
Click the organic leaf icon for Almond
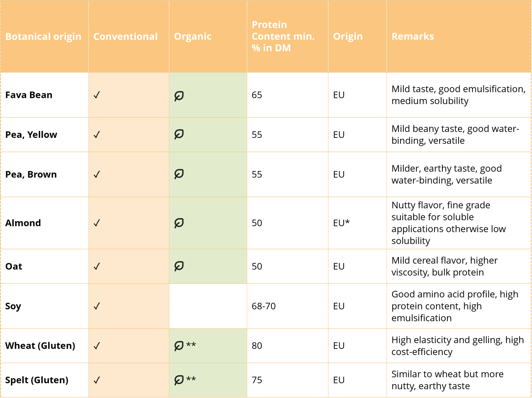coord(179,223)
